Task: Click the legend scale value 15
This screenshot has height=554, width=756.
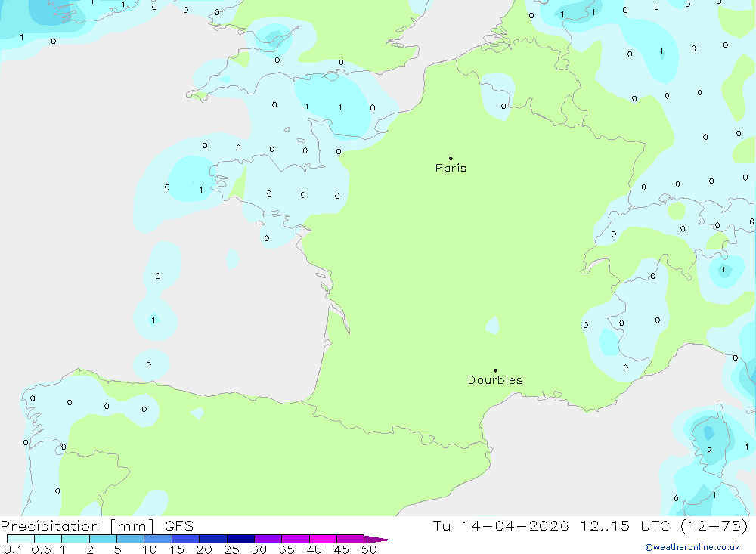Action: point(177,549)
